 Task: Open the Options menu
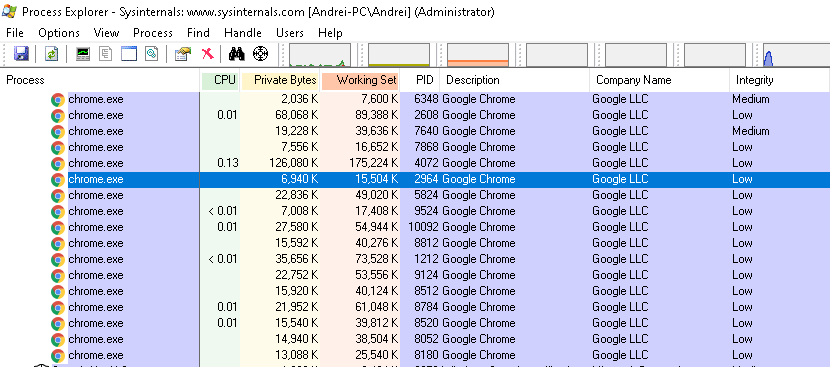coord(59,33)
